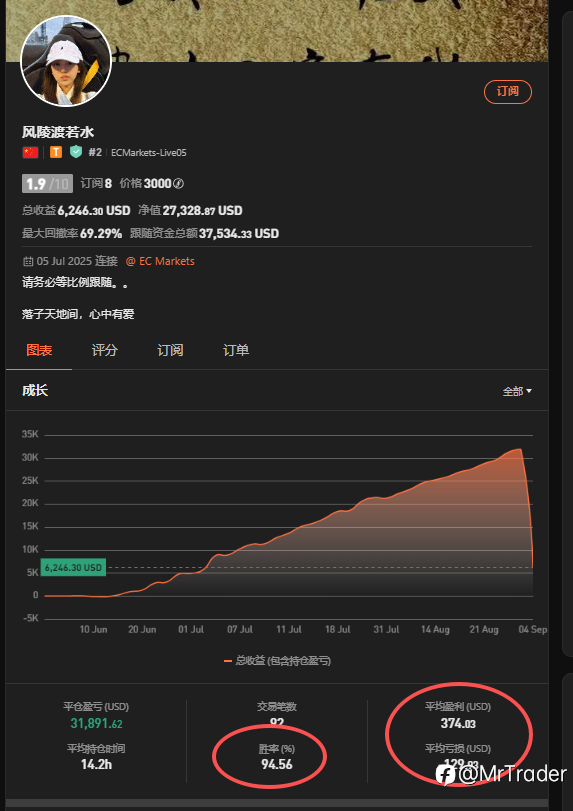This screenshot has width=573, height=811.
Task: Click the calendar icon beside 05 Jul 2025
Action: [x=28, y=262]
